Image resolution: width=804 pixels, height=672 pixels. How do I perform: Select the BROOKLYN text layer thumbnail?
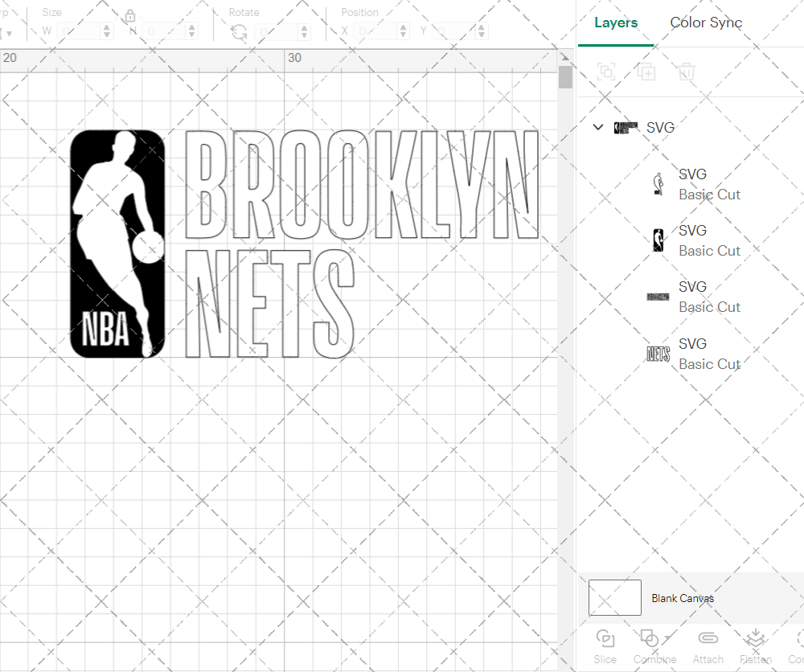coord(658,297)
